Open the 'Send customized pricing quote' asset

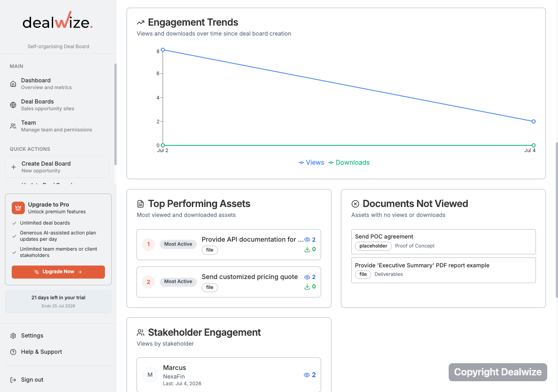(229, 282)
